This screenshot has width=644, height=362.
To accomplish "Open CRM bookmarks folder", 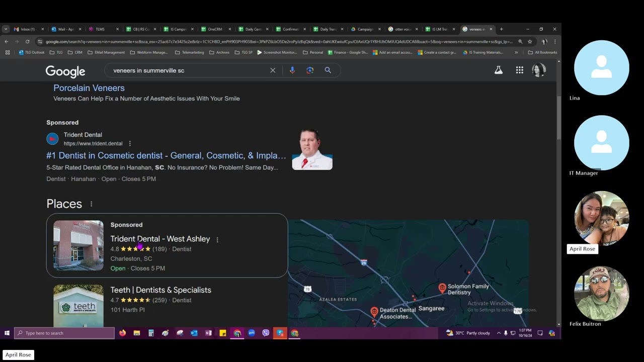I will click(x=75, y=52).
